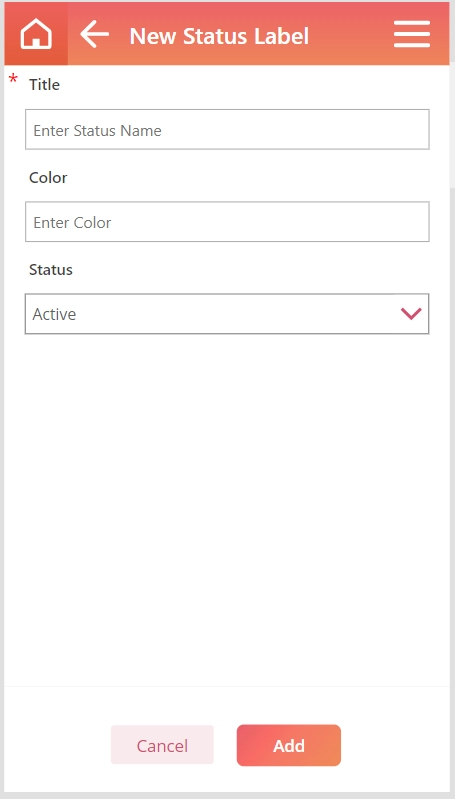Image resolution: width=455 pixels, height=799 pixels.
Task: Click the empty form area below Status
Action: (227, 510)
